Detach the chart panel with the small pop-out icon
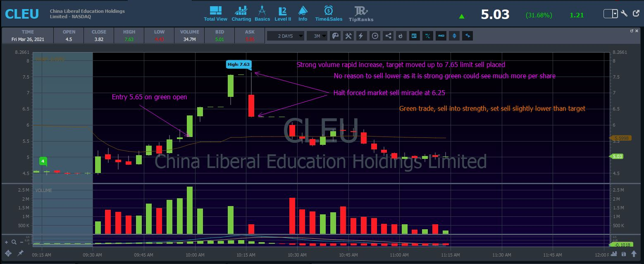Image resolution: width=644 pixels, height=264 pixels. click(631, 31)
